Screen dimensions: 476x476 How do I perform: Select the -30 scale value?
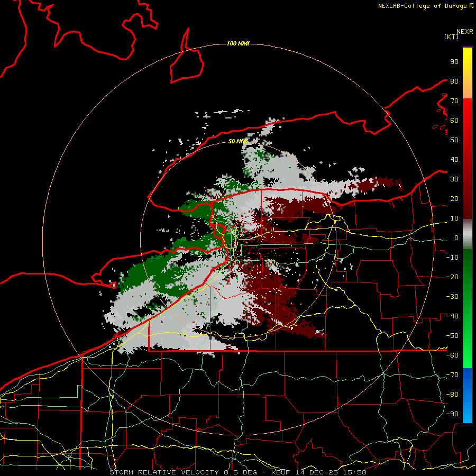[452, 297]
